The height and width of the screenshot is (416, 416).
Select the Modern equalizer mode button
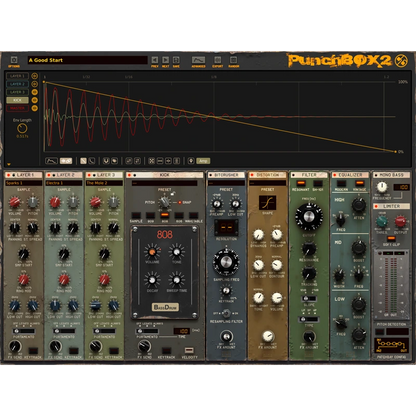coord(341,184)
